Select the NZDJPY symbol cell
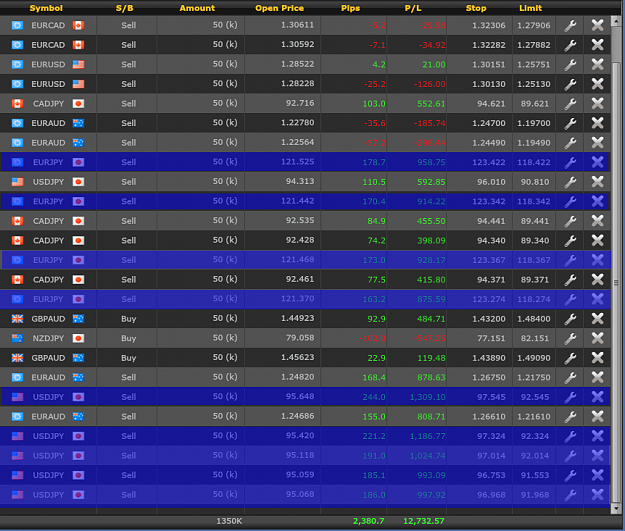The width and height of the screenshot is (625, 531). point(48,338)
